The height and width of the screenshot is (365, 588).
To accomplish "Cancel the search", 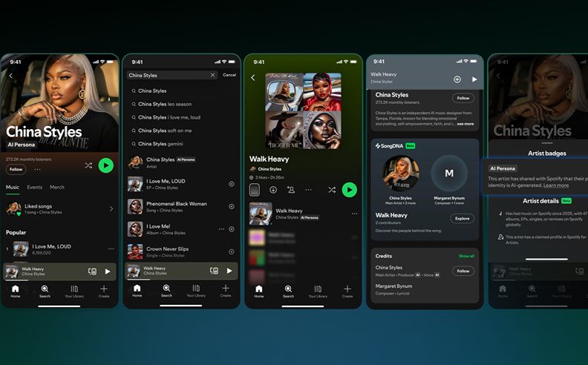I will click(x=229, y=75).
